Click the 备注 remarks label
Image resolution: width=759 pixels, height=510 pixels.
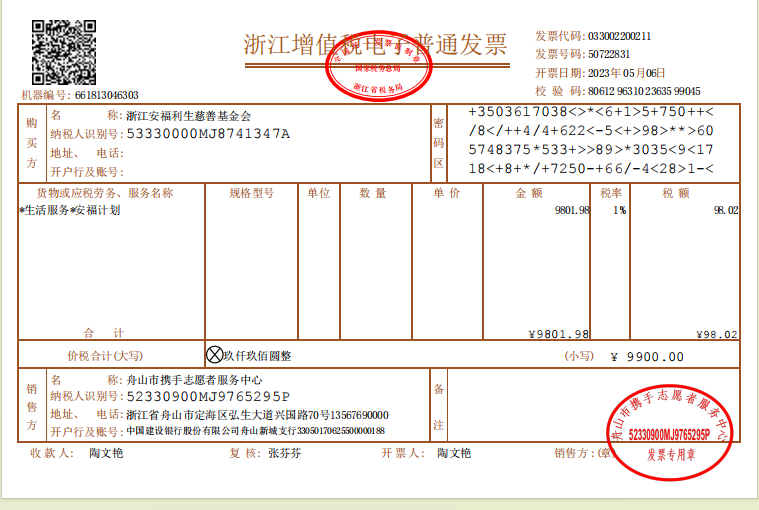tap(439, 407)
